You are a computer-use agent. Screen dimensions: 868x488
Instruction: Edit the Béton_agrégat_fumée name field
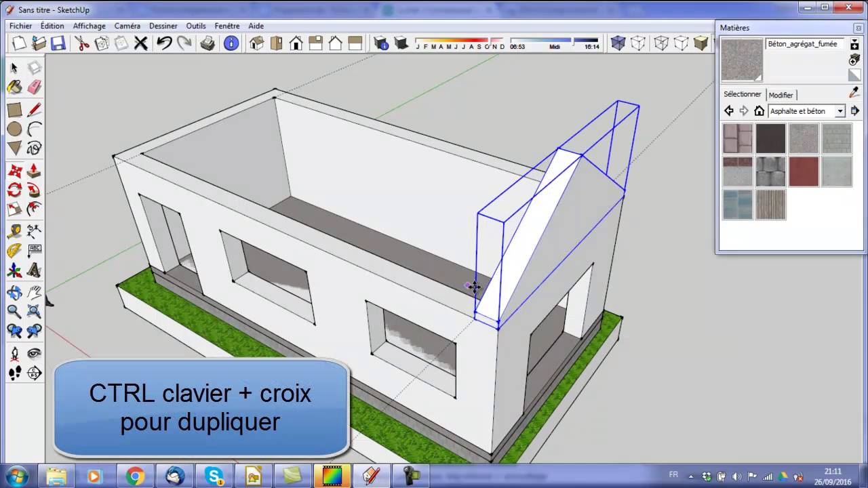(805, 44)
